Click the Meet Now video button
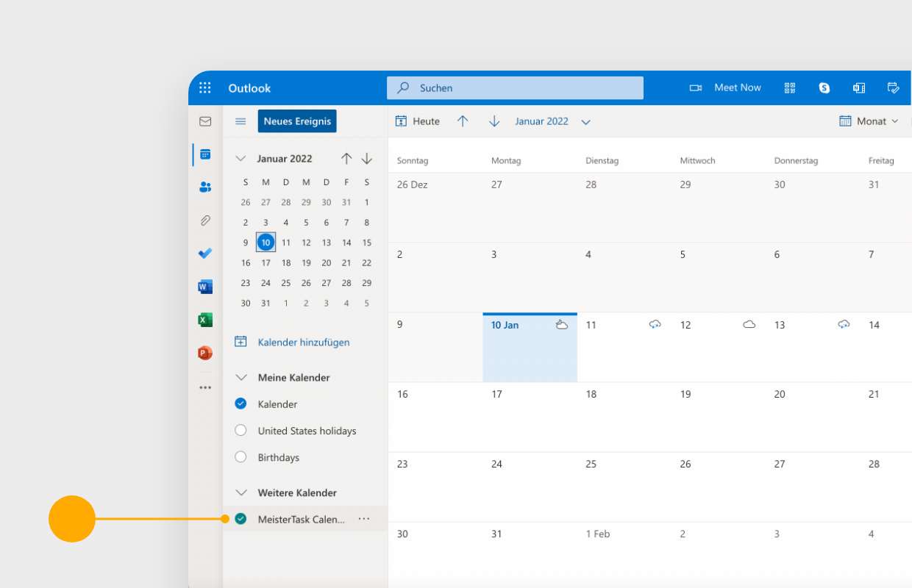912x588 pixels. click(725, 87)
